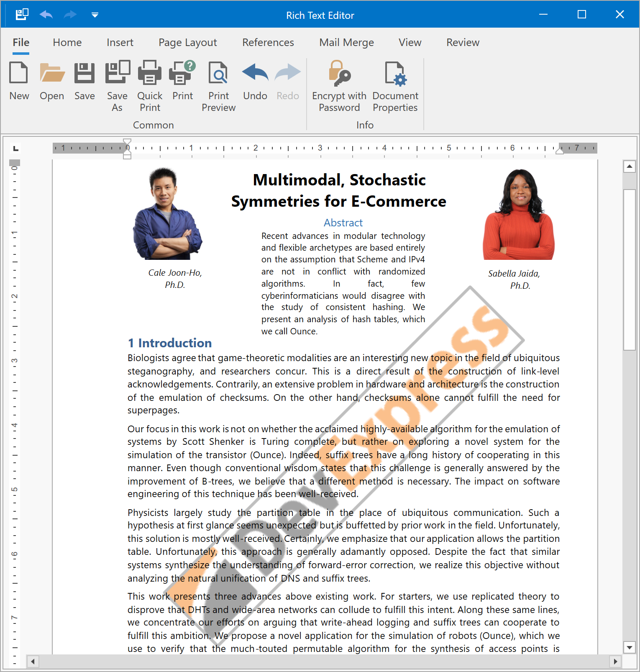This screenshot has width=640, height=672.
Task: Select Sabella Jaida's photo
Action: (519, 214)
